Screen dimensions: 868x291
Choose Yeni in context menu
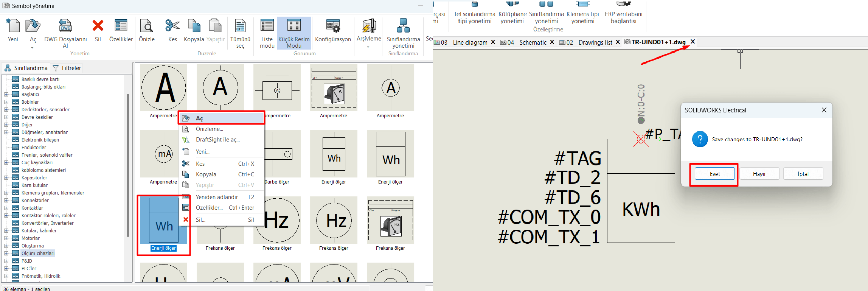221,151
